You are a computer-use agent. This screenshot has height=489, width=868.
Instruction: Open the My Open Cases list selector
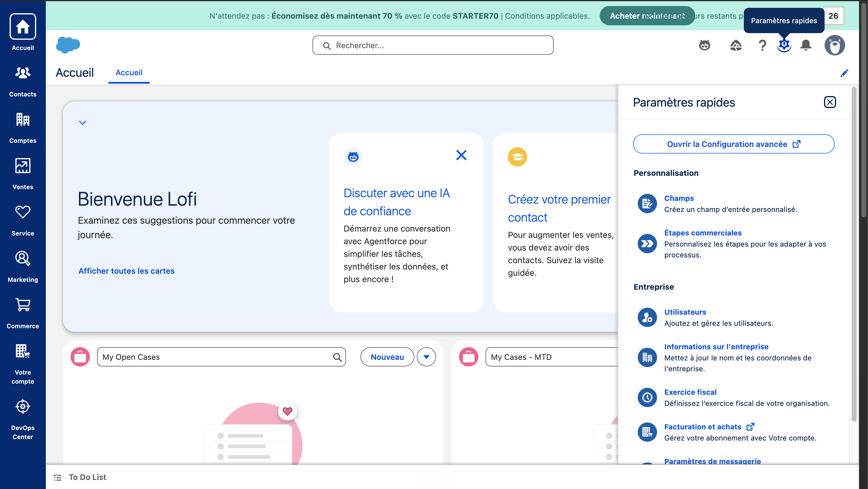[222, 357]
